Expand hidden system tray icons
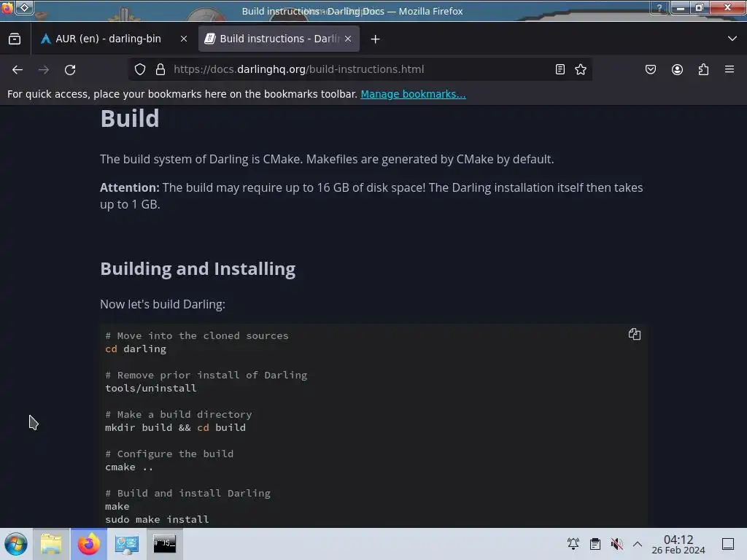747x560 pixels. tap(638, 544)
